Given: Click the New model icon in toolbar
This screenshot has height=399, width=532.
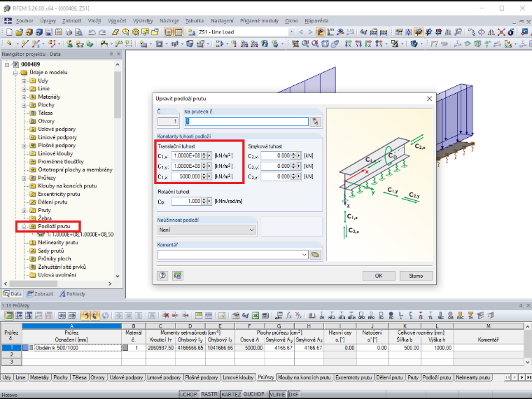Looking at the screenshot, I should [9, 32].
